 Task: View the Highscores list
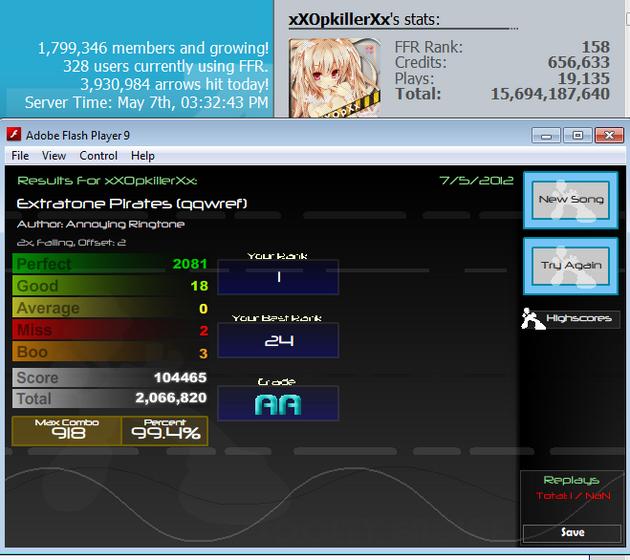click(579, 318)
